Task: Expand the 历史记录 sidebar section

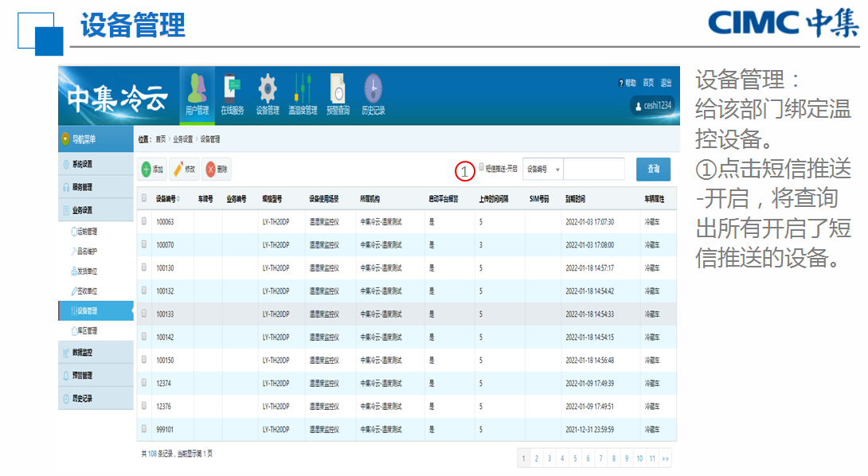Action: [96, 399]
